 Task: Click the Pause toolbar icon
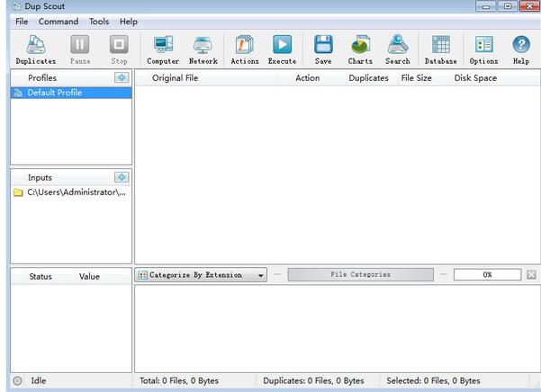click(80, 49)
